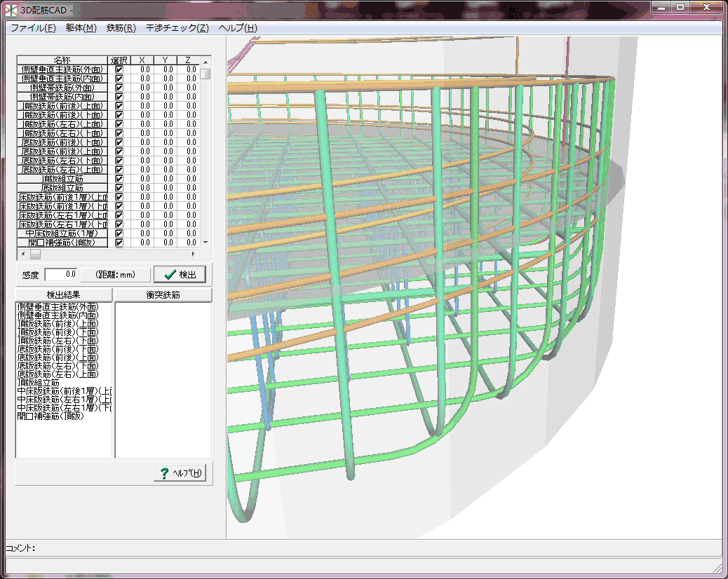
Task: Select 開口補強筋(頂版) in the detection results list
Action: [49, 416]
